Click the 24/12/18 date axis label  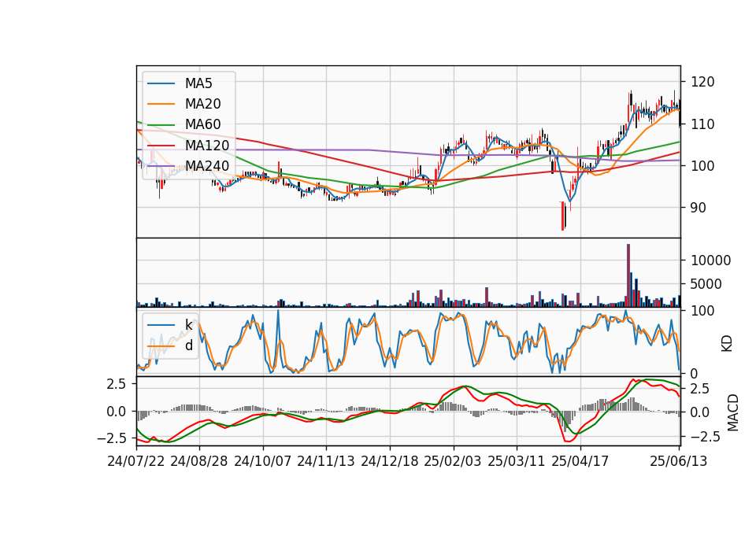(390, 461)
